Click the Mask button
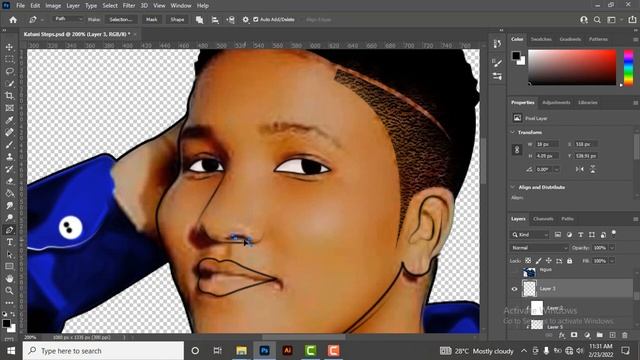This screenshot has height=360, width=640. [152, 20]
